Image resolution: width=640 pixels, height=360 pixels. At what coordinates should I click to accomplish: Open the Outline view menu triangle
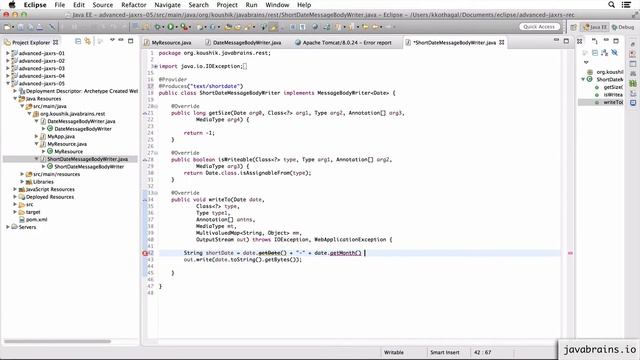pos(586,62)
